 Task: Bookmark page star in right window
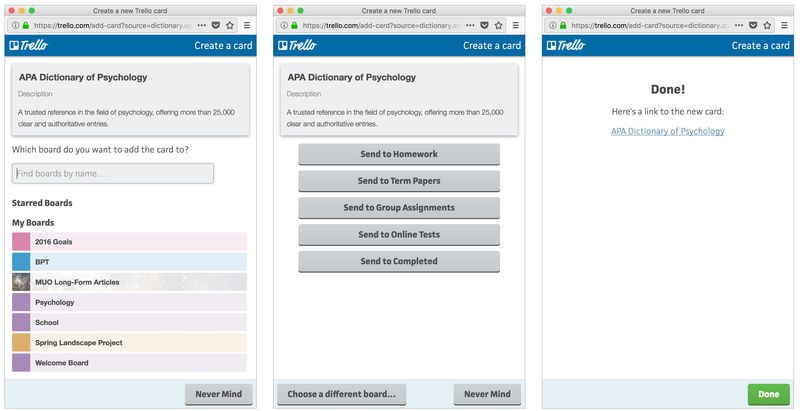pyautogui.click(x=767, y=25)
